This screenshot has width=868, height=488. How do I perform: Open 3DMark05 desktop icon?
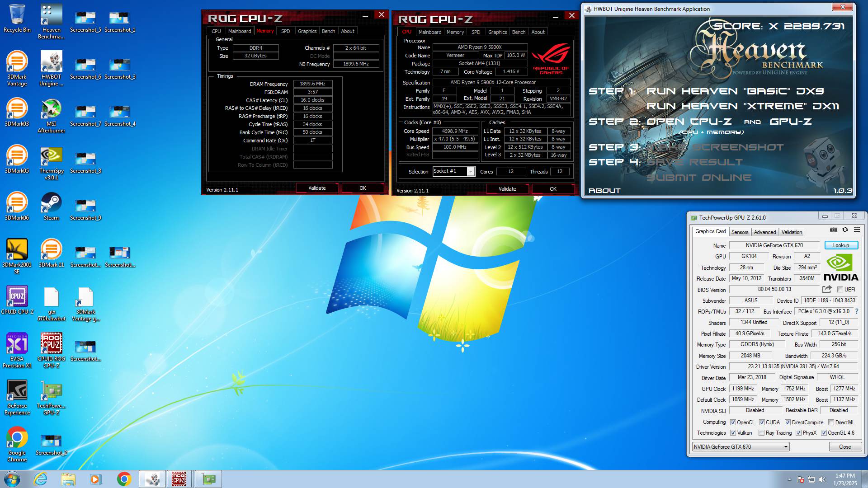pos(17,159)
